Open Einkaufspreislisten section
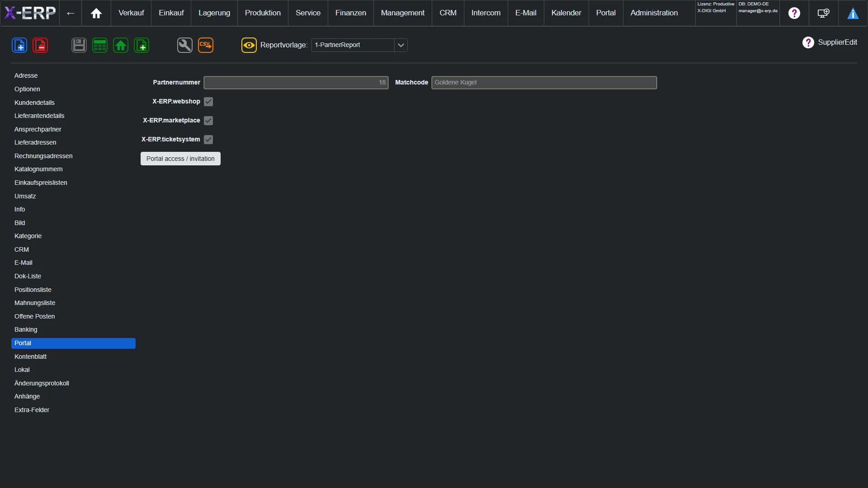The width and height of the screenshot is (868, 488). (73, 183)
